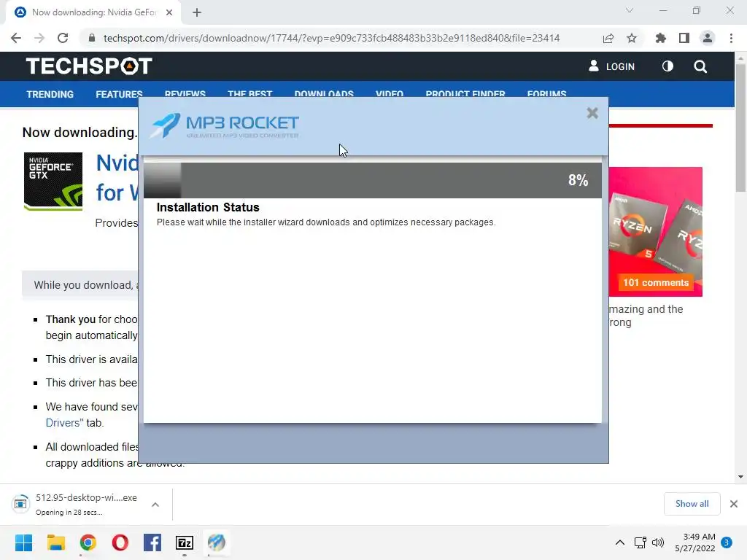Click the 'Show all' downloads button

692,504
